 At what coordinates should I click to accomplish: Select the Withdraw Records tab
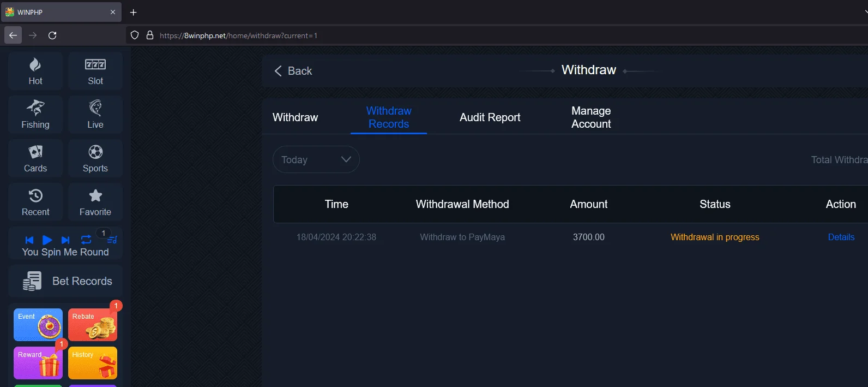pos(389,117)
